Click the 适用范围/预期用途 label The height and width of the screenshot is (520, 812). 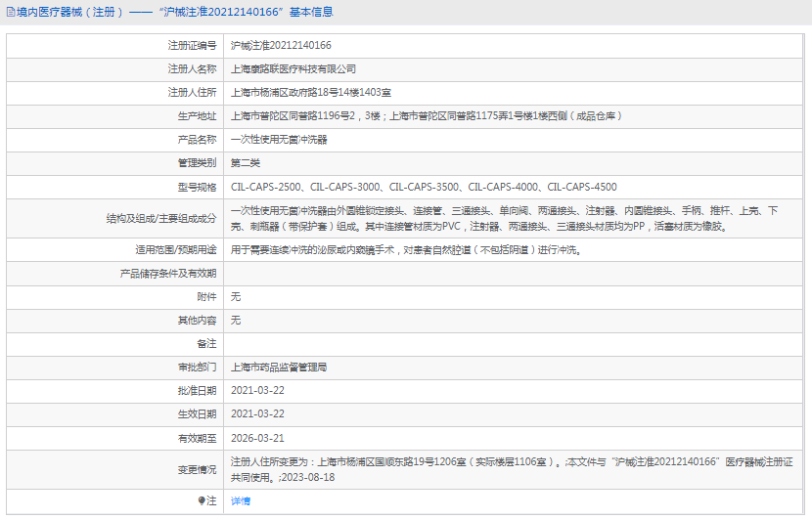click(x=175, y=250)
